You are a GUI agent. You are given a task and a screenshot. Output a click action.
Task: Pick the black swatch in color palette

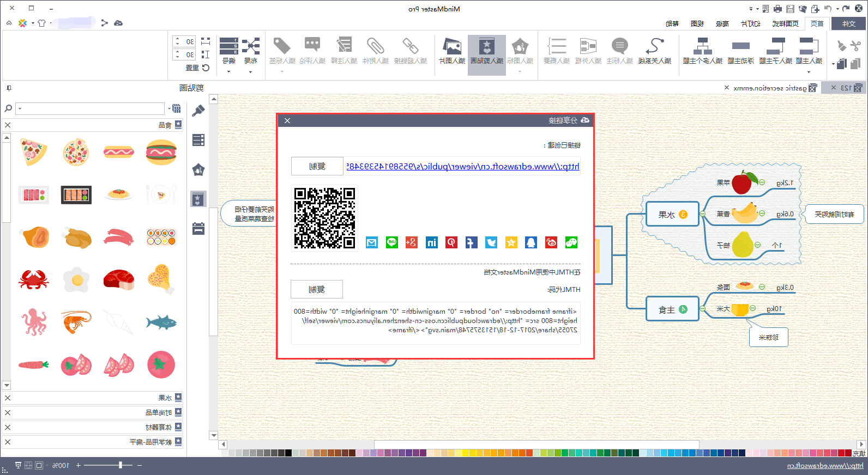pyautogui.click(x=288, y=453)
